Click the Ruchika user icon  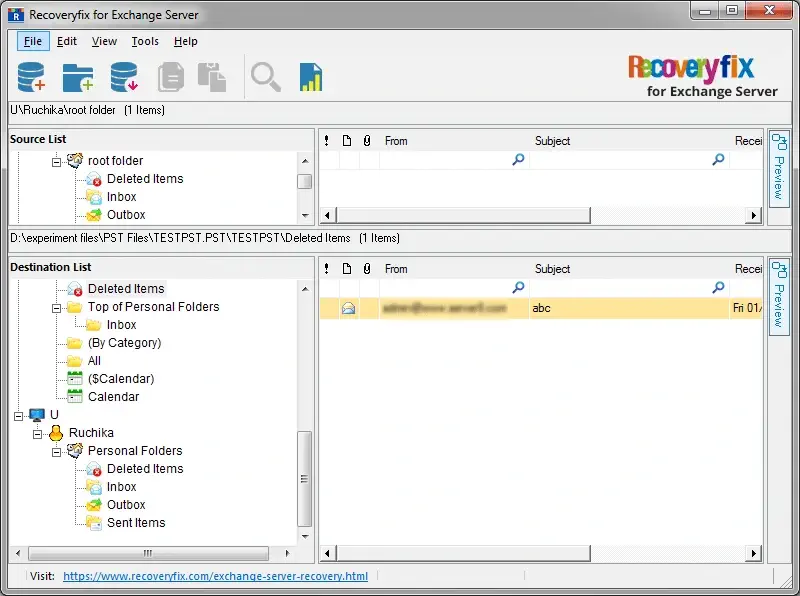click(x=56, y=433)
